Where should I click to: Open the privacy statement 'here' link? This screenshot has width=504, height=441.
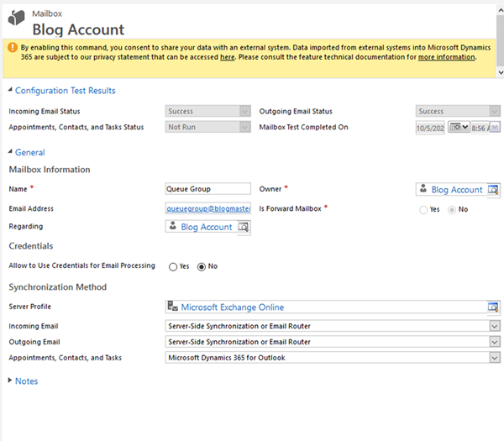(227, 57)
